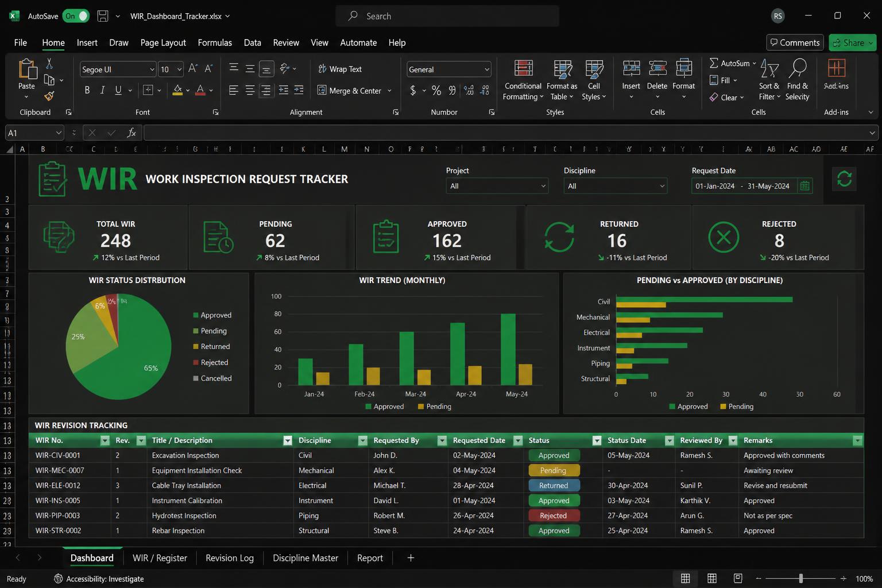The image size is (882, 588).
Task: Open the Discipline filter dropdown
Action: click(615, 186)
